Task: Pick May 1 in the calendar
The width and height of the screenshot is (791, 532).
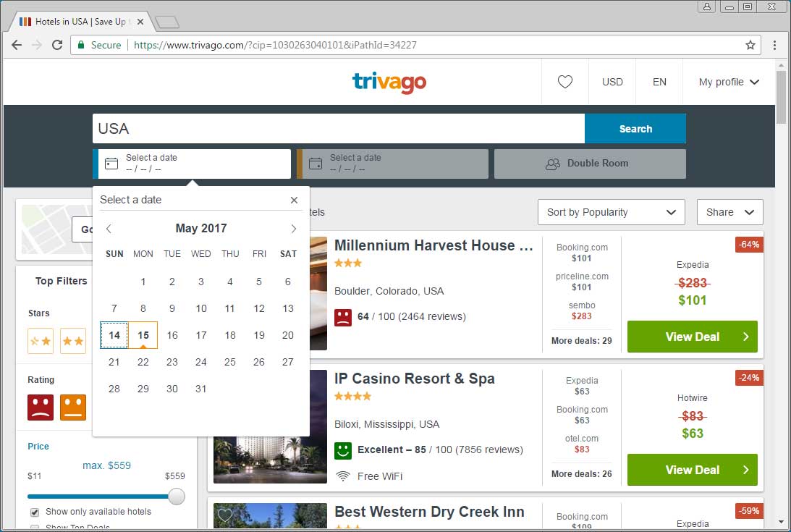Action: [143, 282]
